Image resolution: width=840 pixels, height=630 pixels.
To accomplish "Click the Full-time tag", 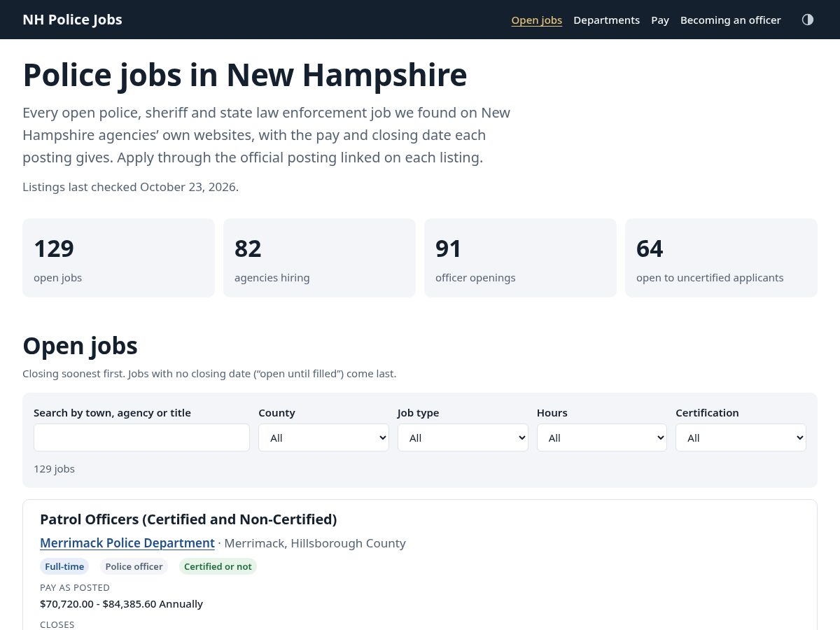I will pos(64,566).
